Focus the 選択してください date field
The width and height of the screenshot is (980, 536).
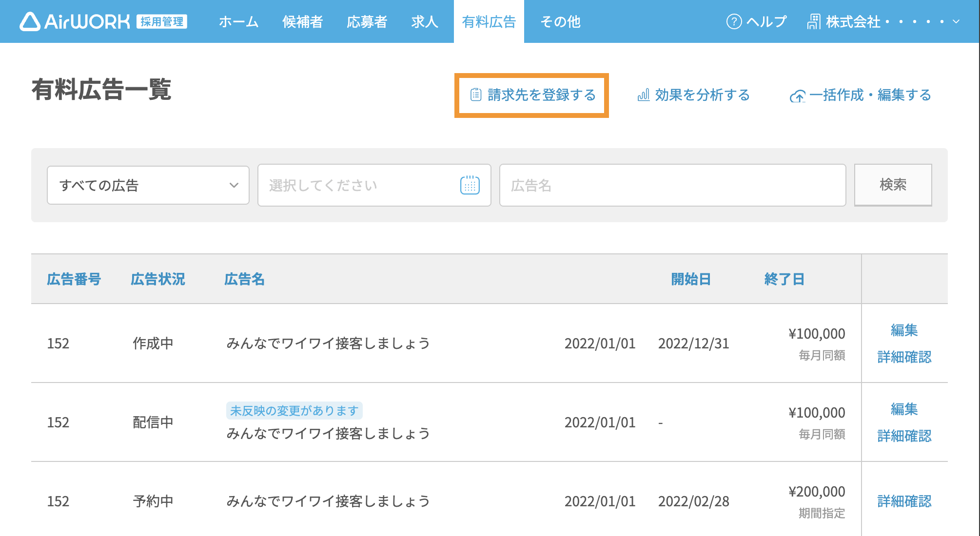pos(374,185)
